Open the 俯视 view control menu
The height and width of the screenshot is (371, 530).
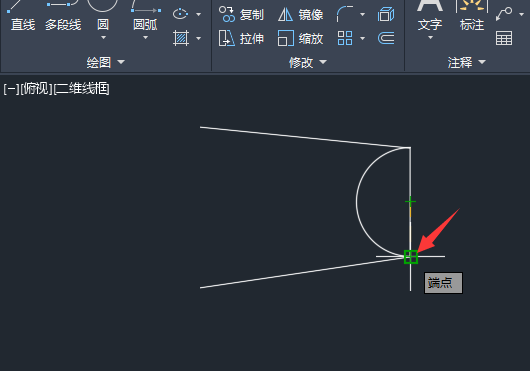(36, 89)
